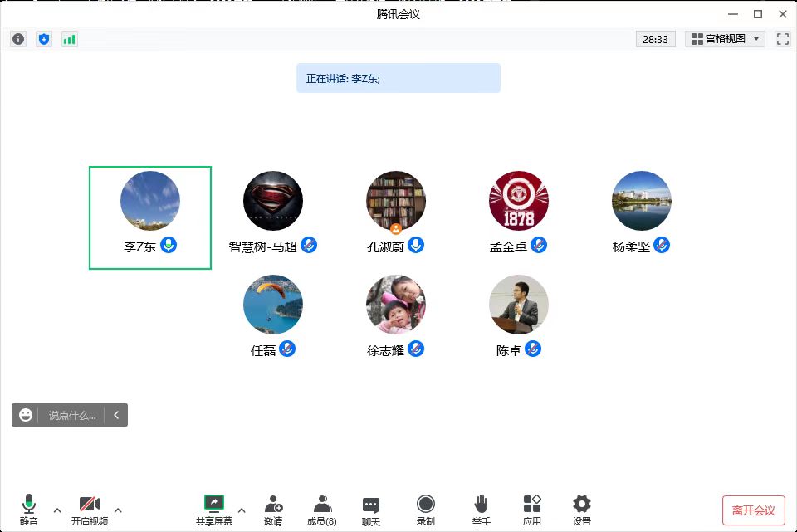The width and height of the screenshot is (797, 532).
Task: Open the 应用 apps panel
Action: click(532, 509)
